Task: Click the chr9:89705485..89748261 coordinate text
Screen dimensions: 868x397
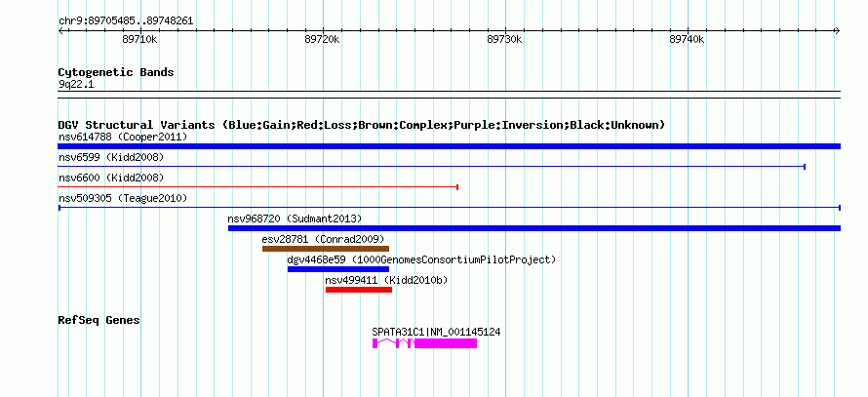Action: (126, 21)
